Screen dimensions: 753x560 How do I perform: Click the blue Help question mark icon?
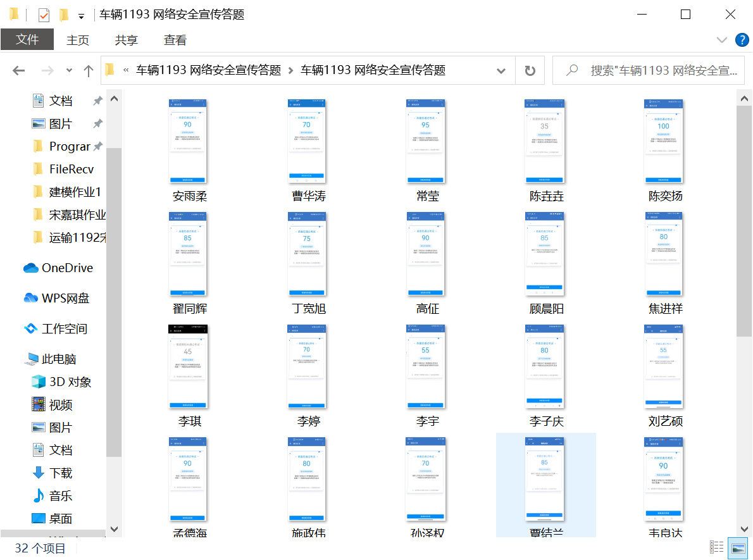pos(742,40)
